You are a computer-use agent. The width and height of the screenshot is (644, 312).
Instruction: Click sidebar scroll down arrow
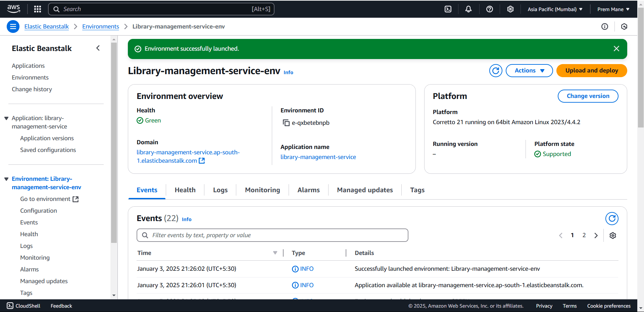tap(114, 296)
